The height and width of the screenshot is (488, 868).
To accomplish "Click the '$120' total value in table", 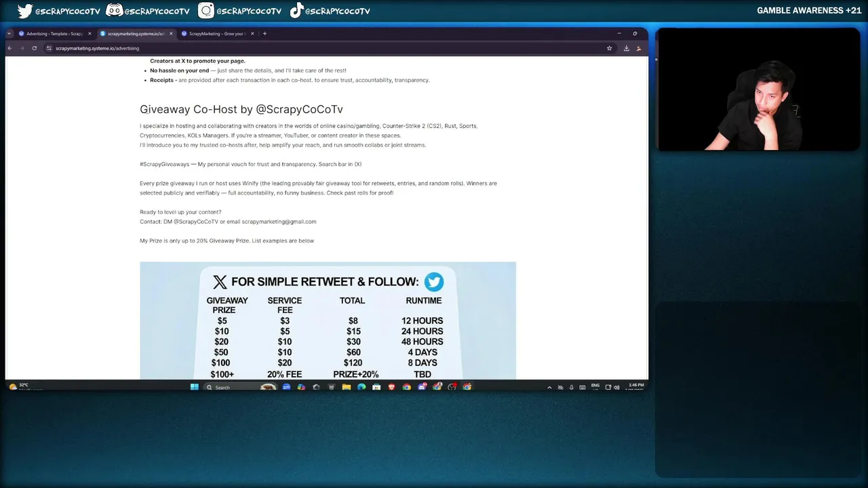I will pyautogui.click(x=353, y=363).
